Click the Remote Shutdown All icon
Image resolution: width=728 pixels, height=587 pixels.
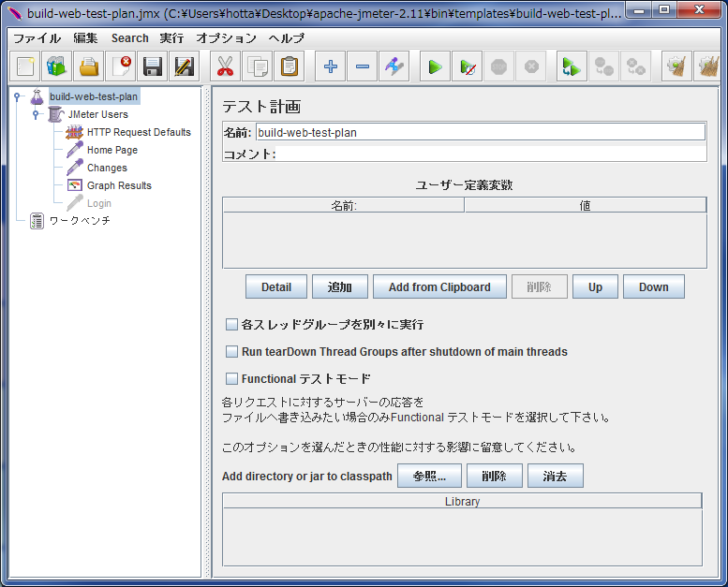(635, 66)
